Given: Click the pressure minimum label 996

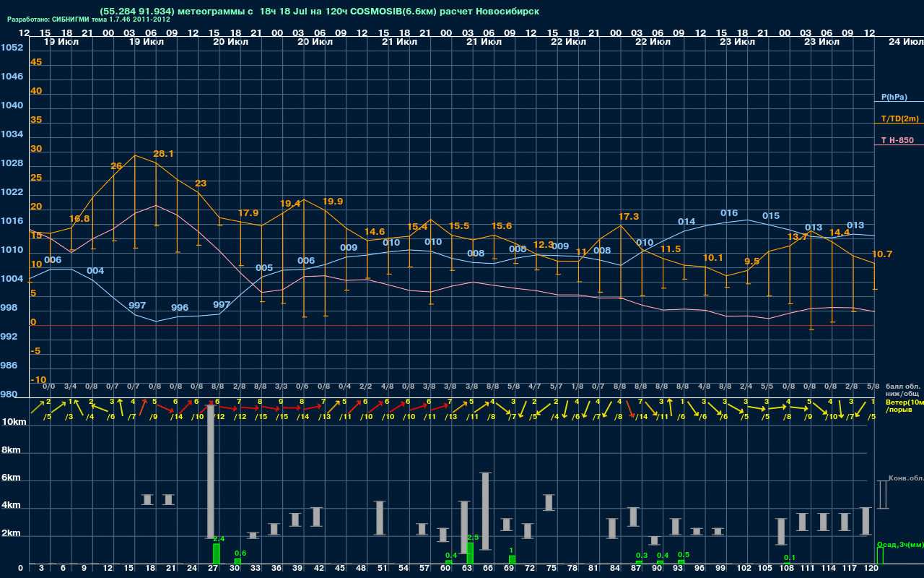Looking at the screenshot, I should click(x=180, y=308).
